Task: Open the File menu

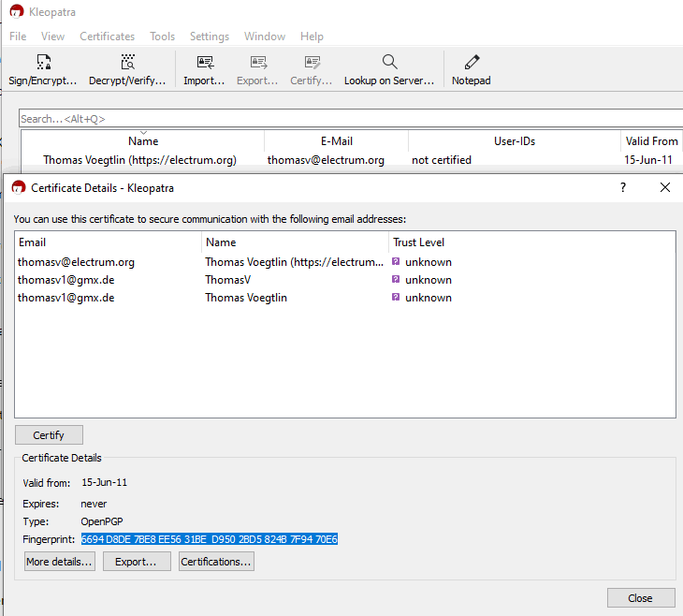Action: pyautogui.click(x=18, y=37)
